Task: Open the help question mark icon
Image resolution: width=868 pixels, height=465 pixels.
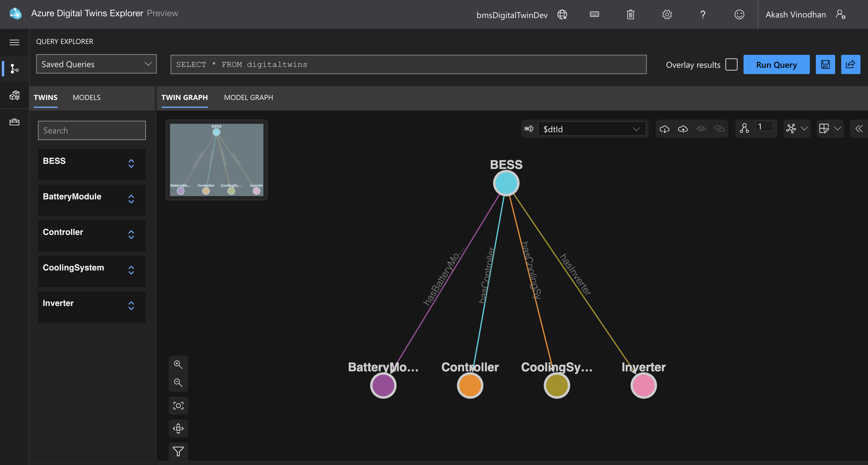Action: pos(703,14)
